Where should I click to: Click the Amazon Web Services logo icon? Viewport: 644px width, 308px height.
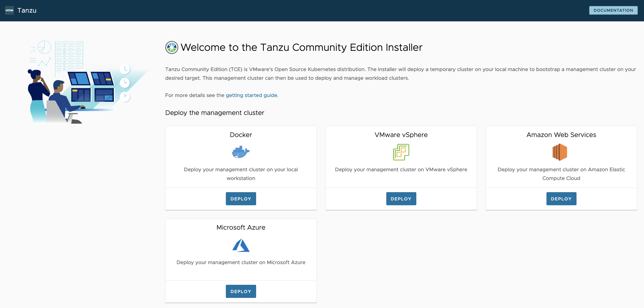560,152
